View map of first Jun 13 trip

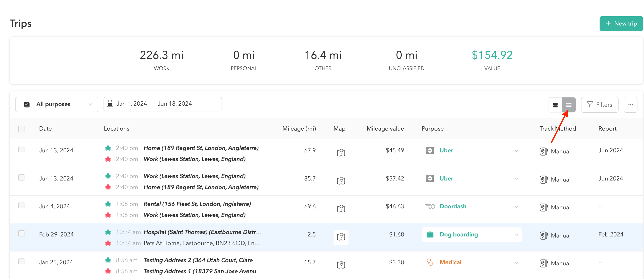click(341, 152)
